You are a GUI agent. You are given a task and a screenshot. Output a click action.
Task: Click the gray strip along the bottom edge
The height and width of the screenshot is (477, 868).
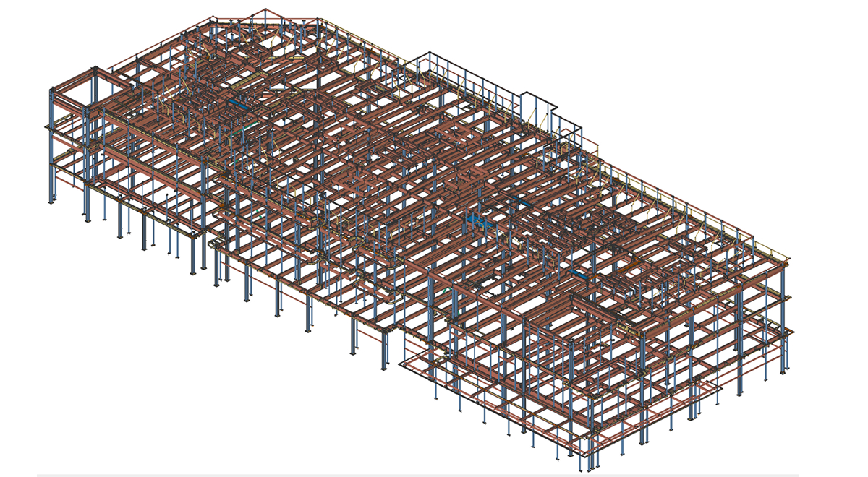click(x=434, y=475)
